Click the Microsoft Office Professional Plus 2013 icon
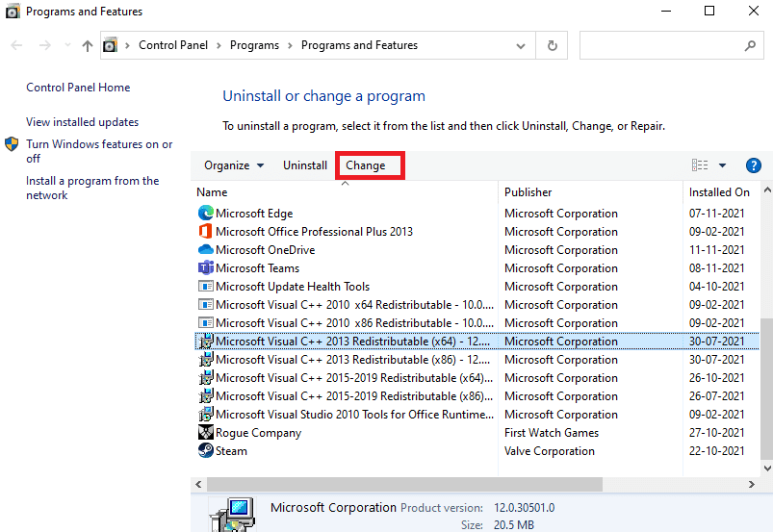 (206, 231)
